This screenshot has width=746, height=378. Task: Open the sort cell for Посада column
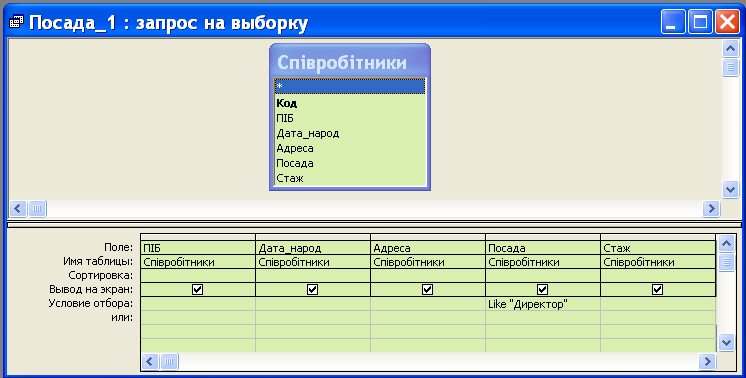pyautogui.click(x=543, y=276)
